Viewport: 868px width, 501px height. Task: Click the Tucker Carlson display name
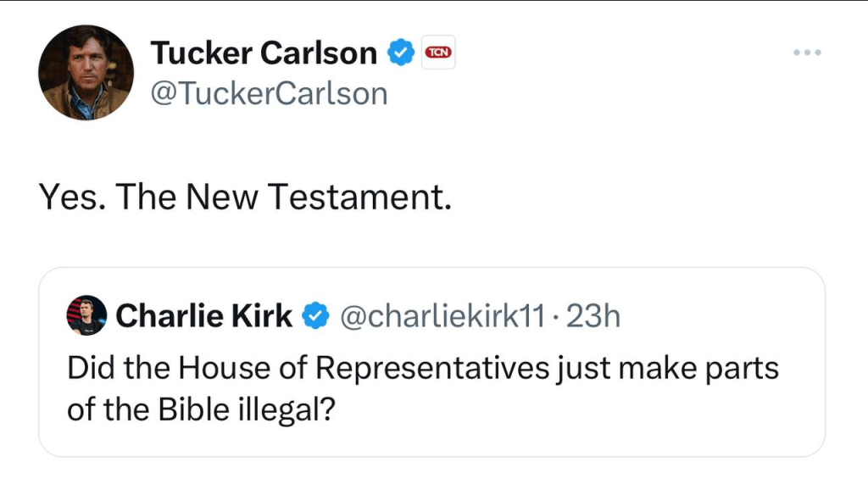[x=264, y=53]
